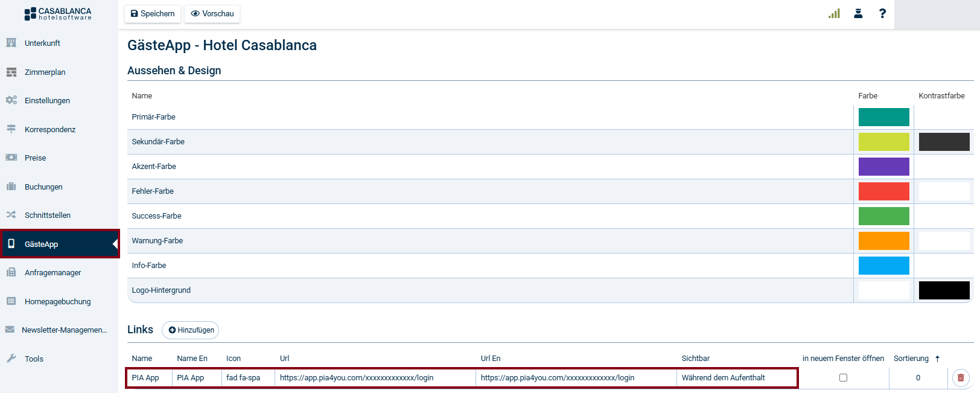Pick the black Logo-Hintergrund contrast color
Image resolution: width=980 pixels, height=393 pixels.
click(944, 290)
